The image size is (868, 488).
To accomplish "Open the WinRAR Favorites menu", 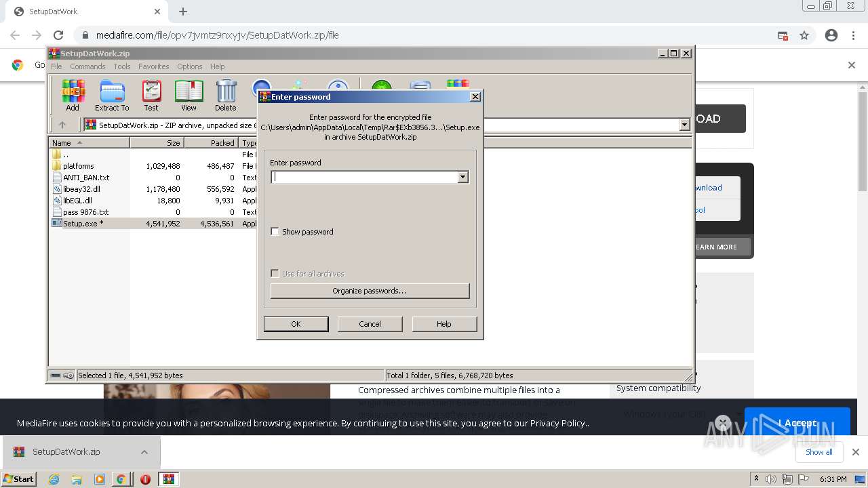I will (x=154, y=66).
